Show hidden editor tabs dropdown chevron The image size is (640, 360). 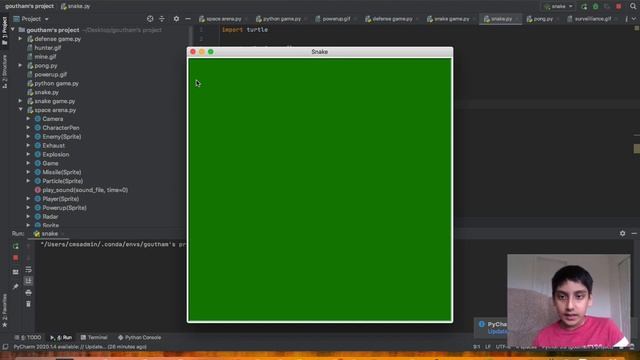[634, 19]
